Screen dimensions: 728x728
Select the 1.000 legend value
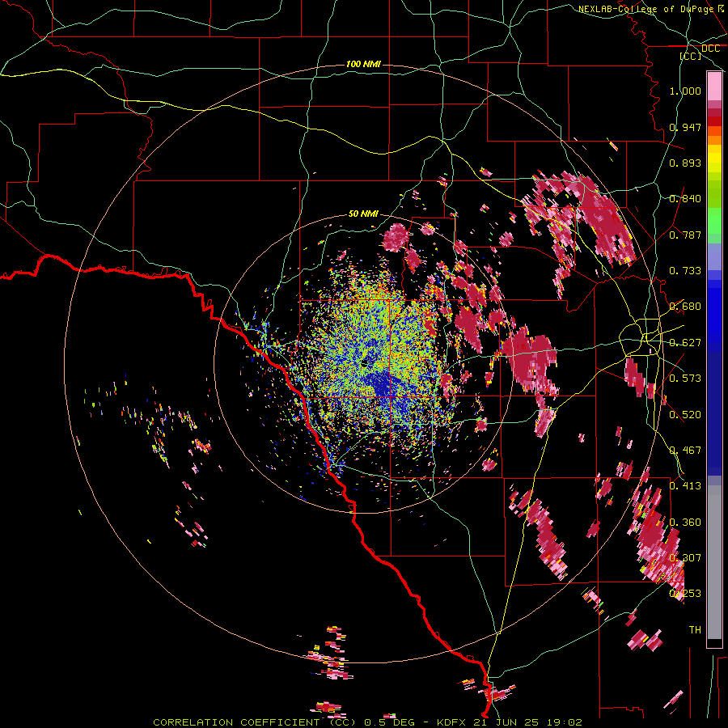685,91
